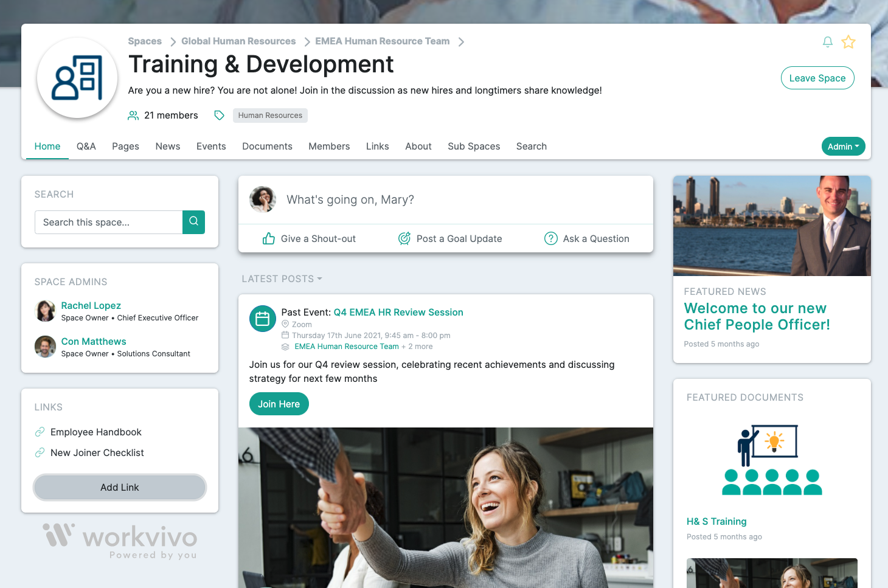
Task: Open the H& S Training document link
Action: (x=716, y=521)
